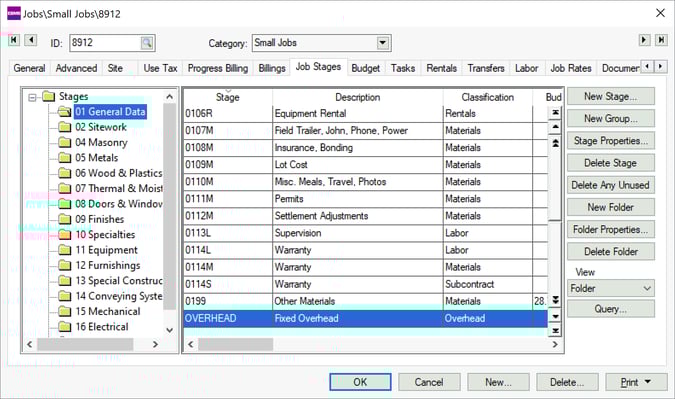Open the 11 Equipment folder

click(x=106, y=250)
